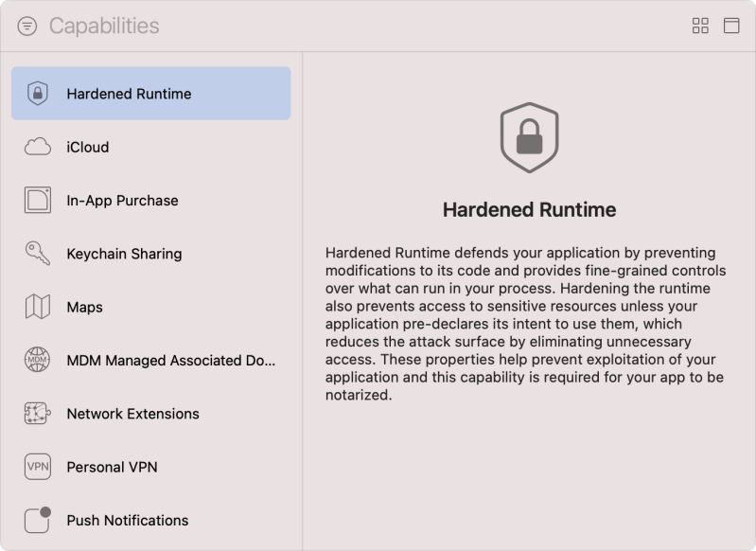
Task: Click the Personal VPN icon
Action: [x=38, y=467]
